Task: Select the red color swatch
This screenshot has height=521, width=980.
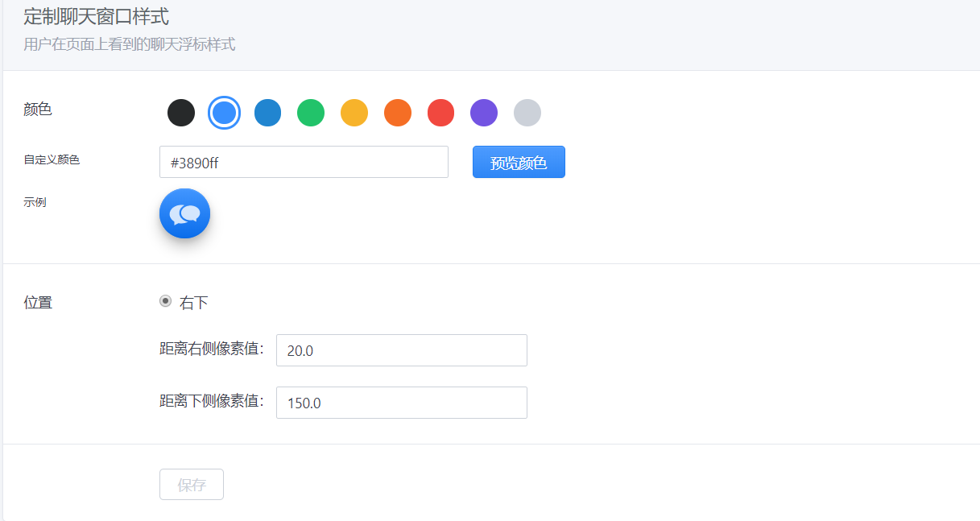Action: click(440, 113)
